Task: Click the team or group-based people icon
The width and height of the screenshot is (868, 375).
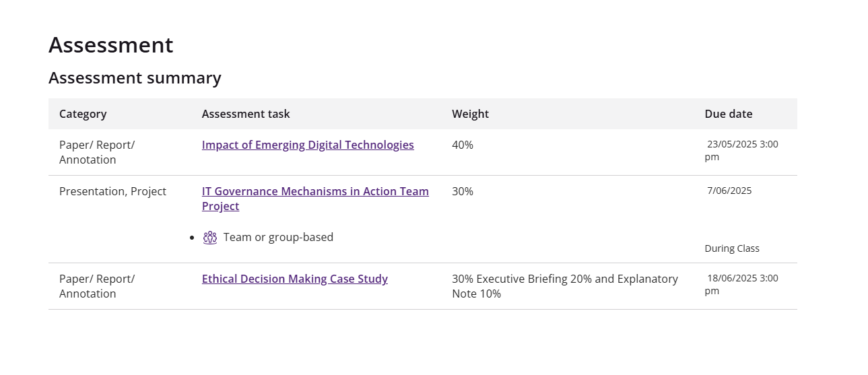Action: [x=210, y=237]
